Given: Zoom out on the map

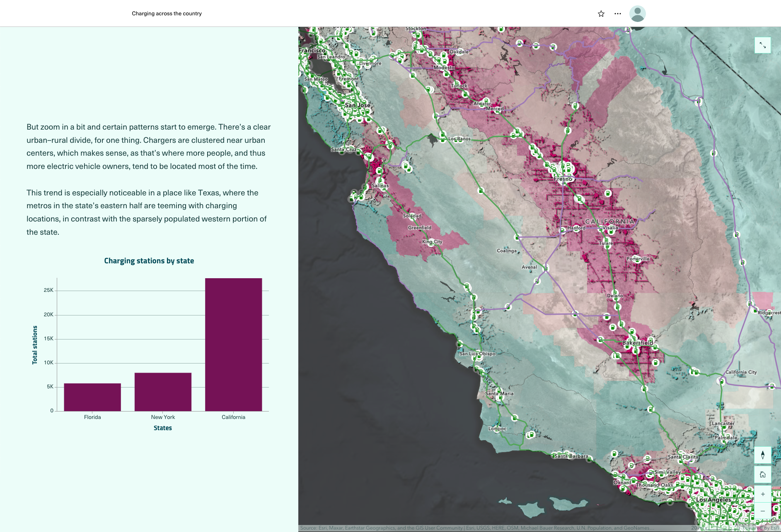Looking at the screenshot, I should click(x=762, y=511).
